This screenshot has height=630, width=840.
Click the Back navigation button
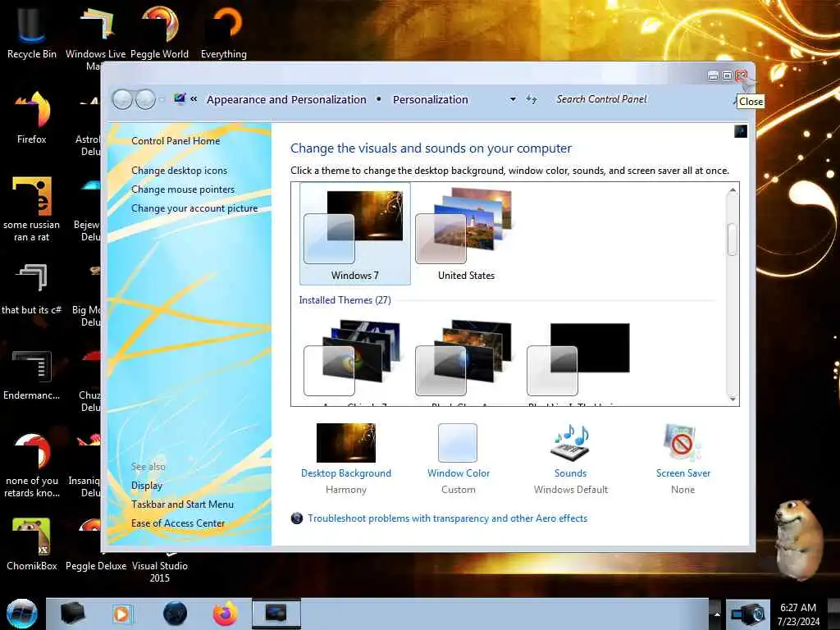pos(122,99)
